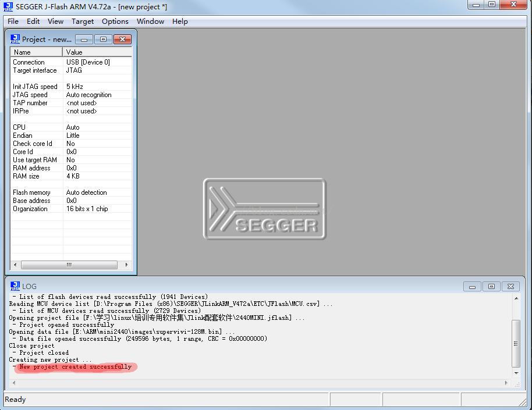
Task: Click the Endian Little value
Action: (x=73, y=136)
